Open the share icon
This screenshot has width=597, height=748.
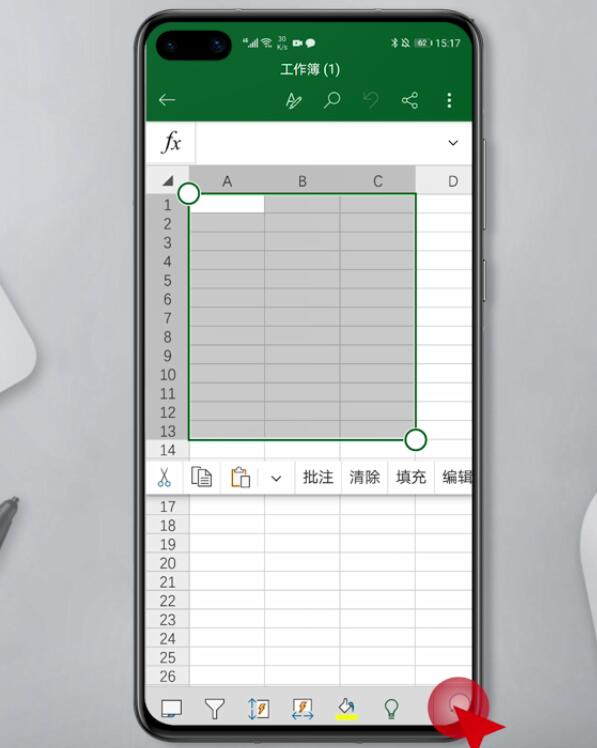coord(410,100)
